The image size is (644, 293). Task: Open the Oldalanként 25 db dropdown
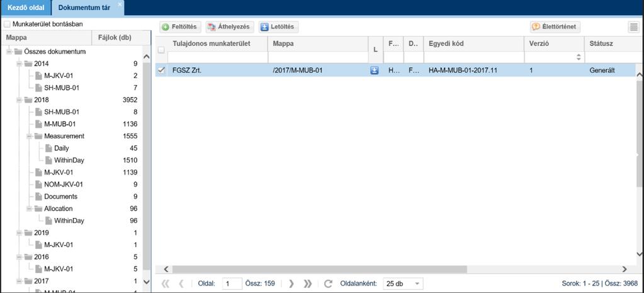403,284
